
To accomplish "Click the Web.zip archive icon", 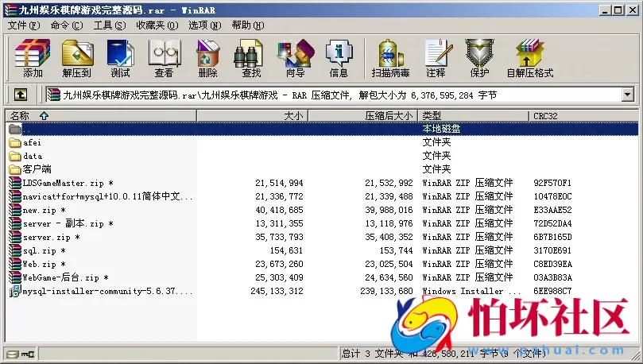I will [15, 264].
